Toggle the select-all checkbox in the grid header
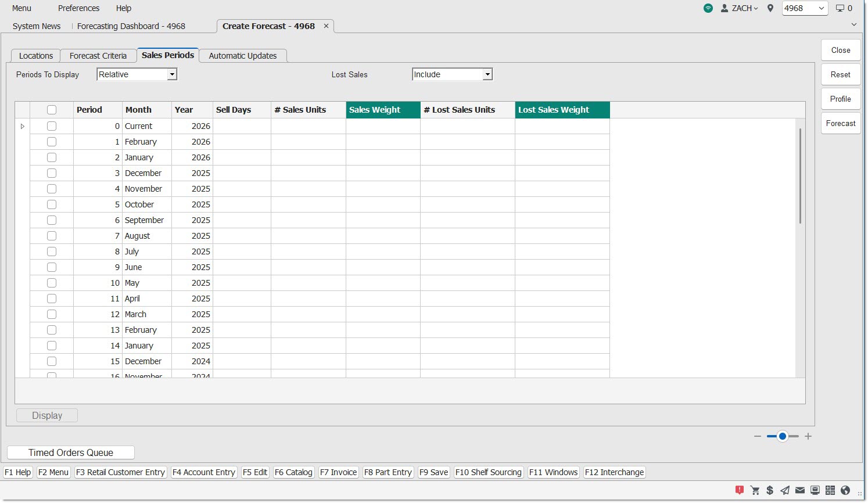The height and width of the screenshot is (503, 868). click(52, 110)
